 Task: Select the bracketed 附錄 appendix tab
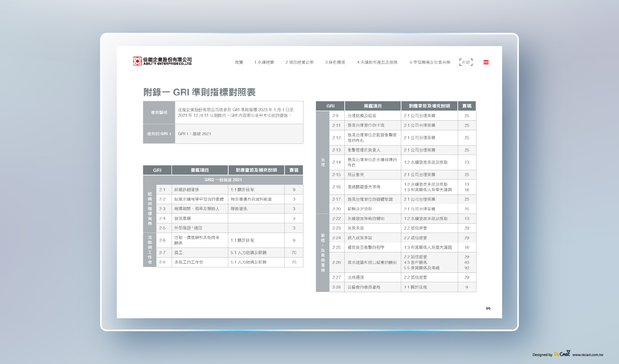[466, 62]
